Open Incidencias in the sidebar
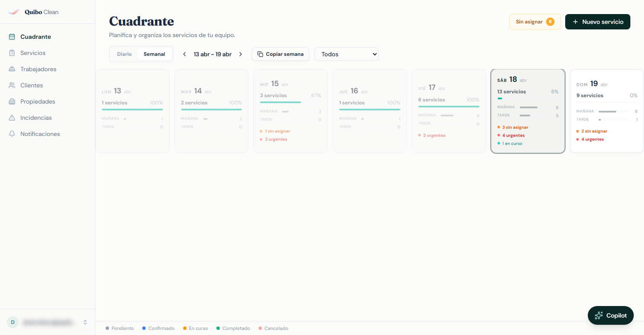Viewport: 644px width, 335px height. 47,118
